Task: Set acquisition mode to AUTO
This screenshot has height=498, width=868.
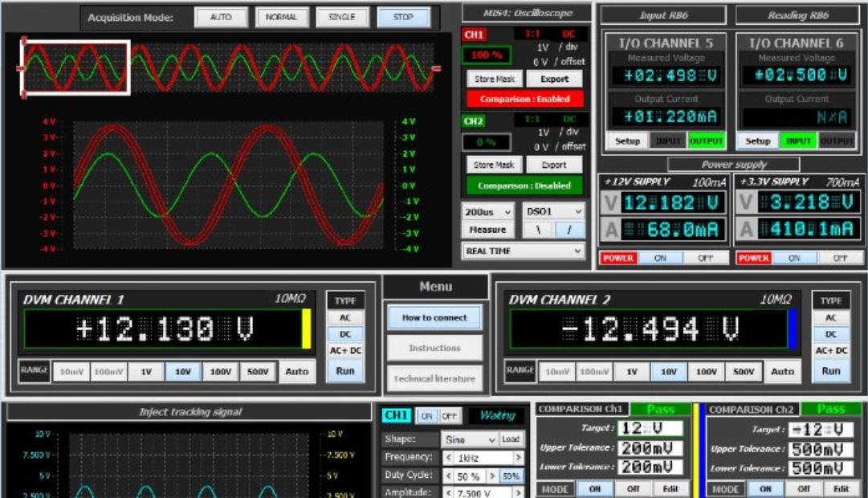Action: [221, 17]
